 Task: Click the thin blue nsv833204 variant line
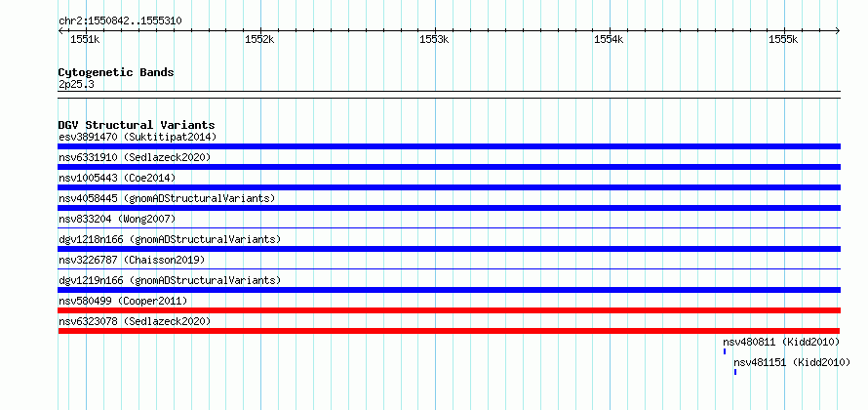click(449, 227)
